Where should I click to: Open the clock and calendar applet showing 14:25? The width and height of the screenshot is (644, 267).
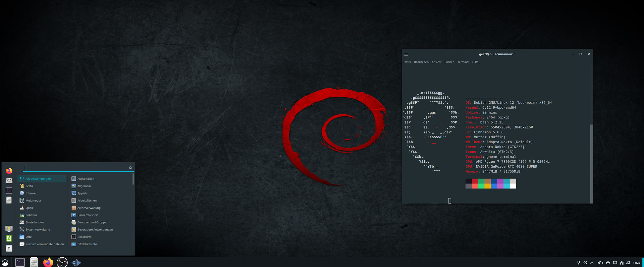click(637, 263)
